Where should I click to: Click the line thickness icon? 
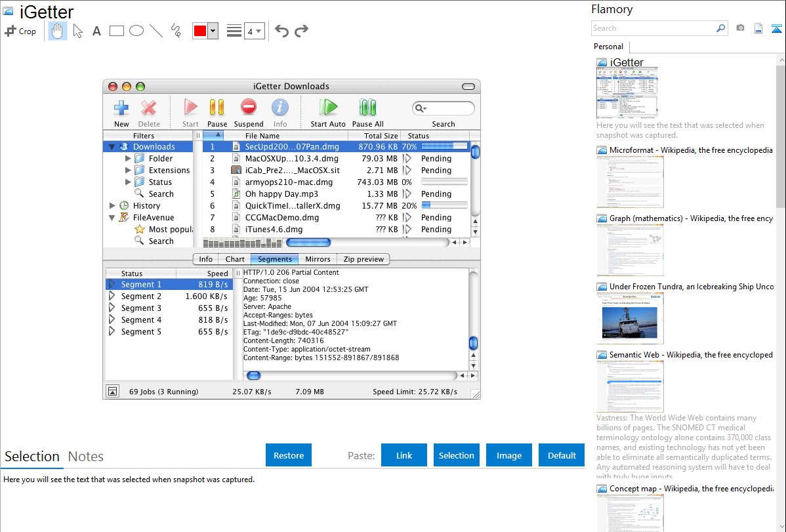click(x=234, y=31)
